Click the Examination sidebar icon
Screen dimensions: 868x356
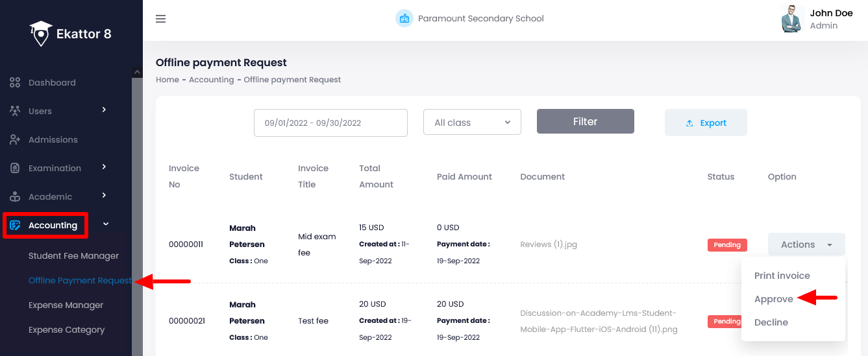(15, 169)
